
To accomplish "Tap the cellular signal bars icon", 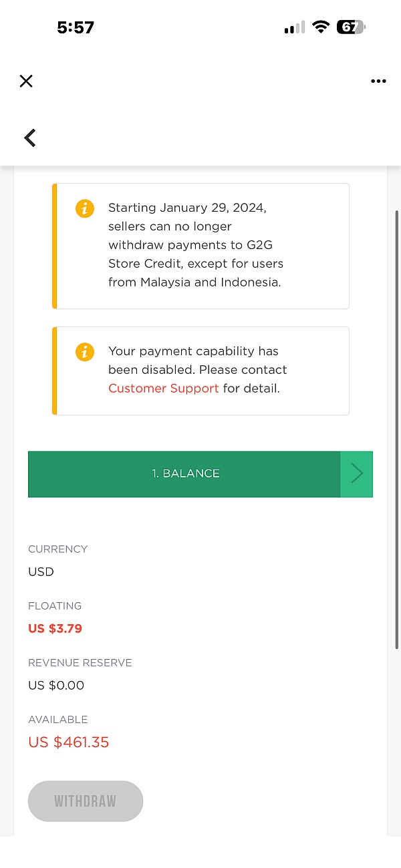I will (294, 27).
